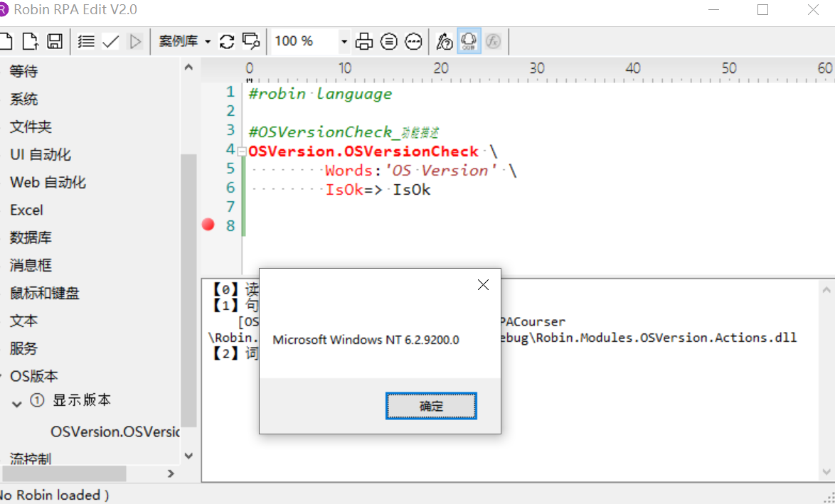The width and height of the screenshot is (835, 504).
Task: Select the 服务 category
Action: tap(24, 348)
